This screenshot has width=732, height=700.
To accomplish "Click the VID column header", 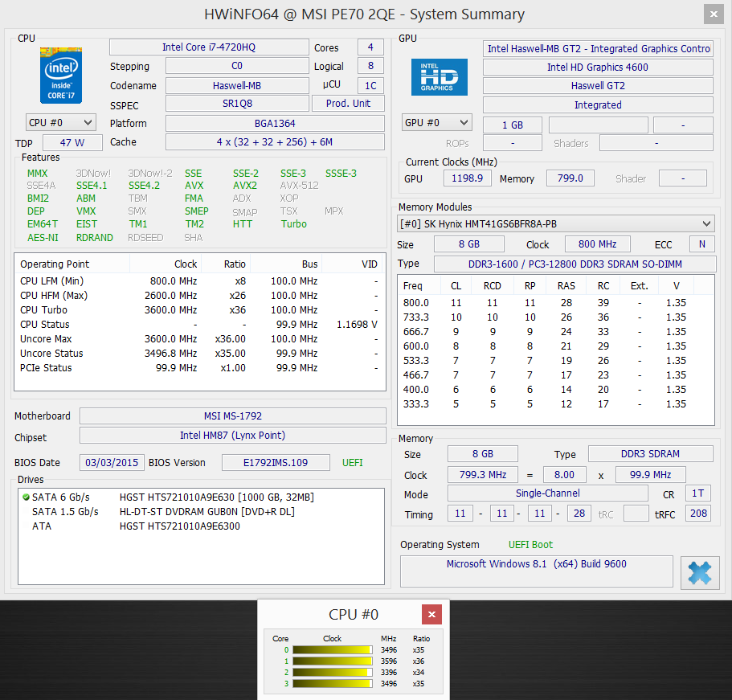I will [353, 264].
